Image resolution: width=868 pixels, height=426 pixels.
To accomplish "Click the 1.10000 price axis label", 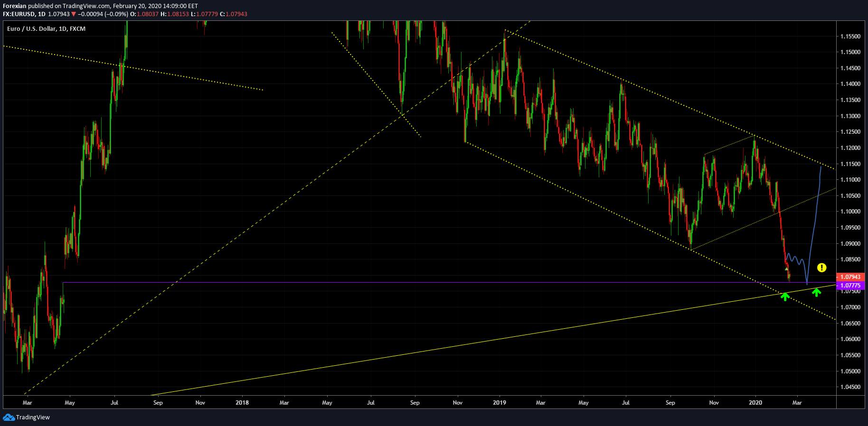I will [850, 212].
